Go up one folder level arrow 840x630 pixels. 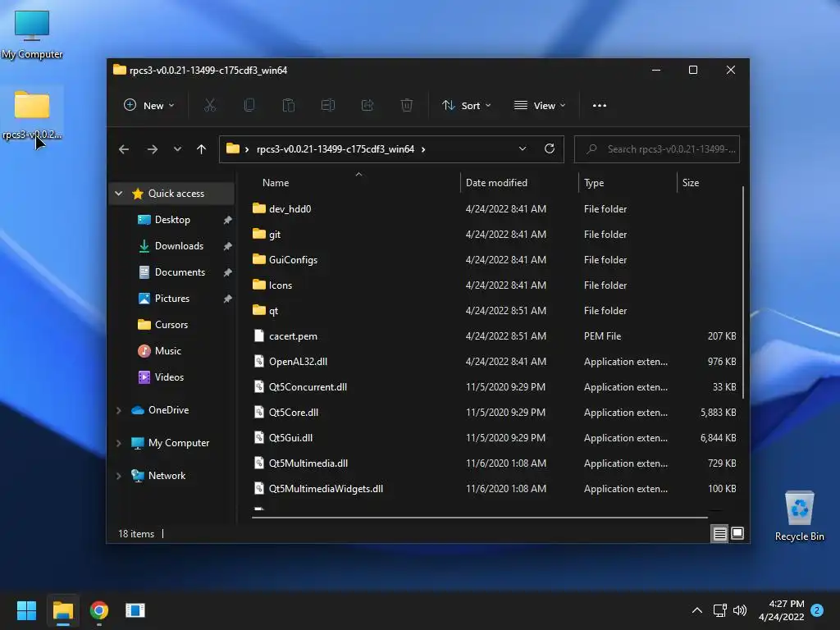tap(202, 149)
